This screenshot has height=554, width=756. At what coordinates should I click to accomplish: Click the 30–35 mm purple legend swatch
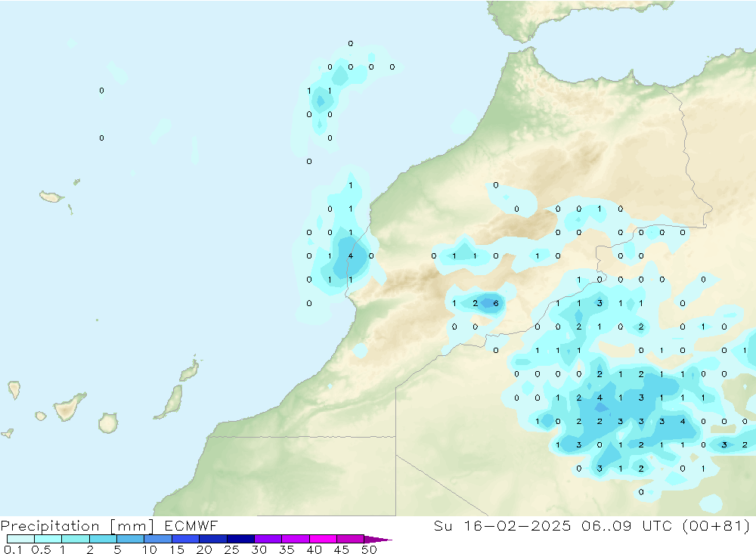[x=268, y=539]
